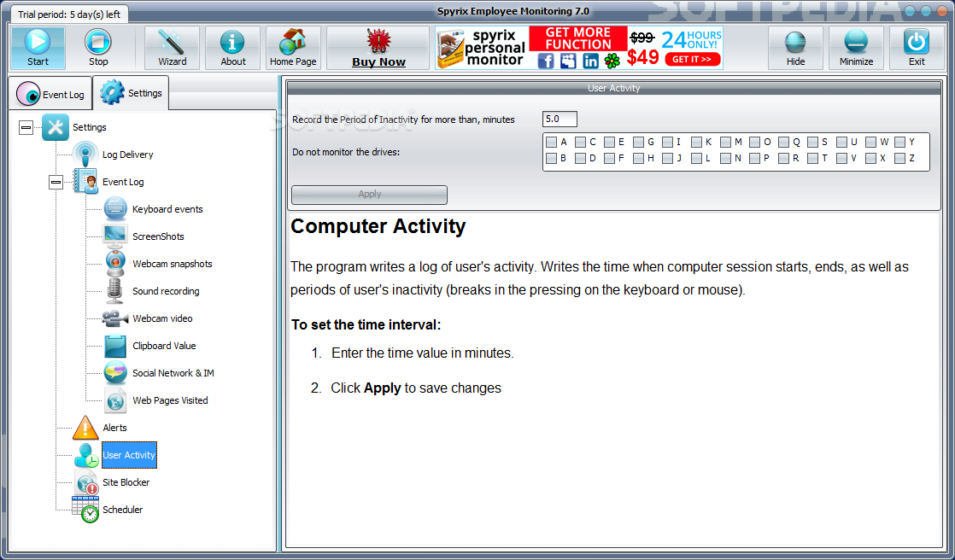The width and height of the screenshot is (955, 560).
Task: Select Sound recording tree label
Action: [166, 291]
